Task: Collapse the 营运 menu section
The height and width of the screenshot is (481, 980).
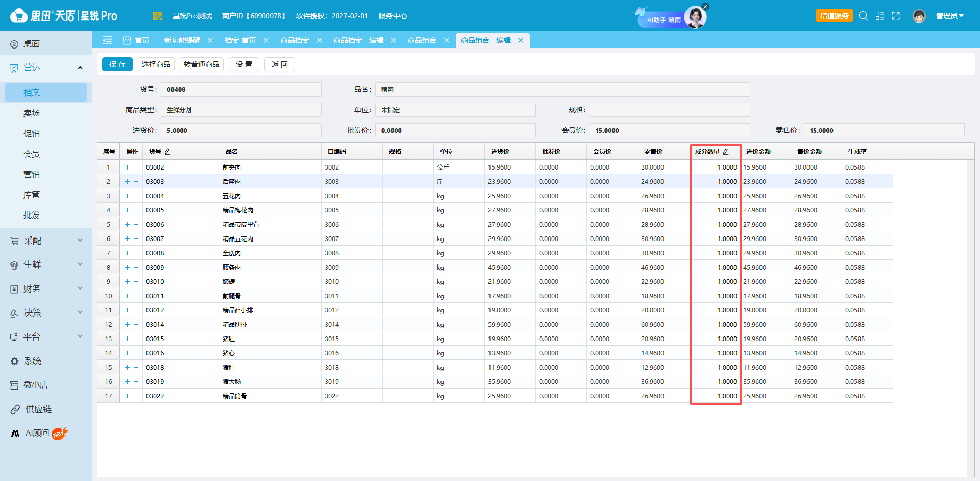Action: [80, 68]
